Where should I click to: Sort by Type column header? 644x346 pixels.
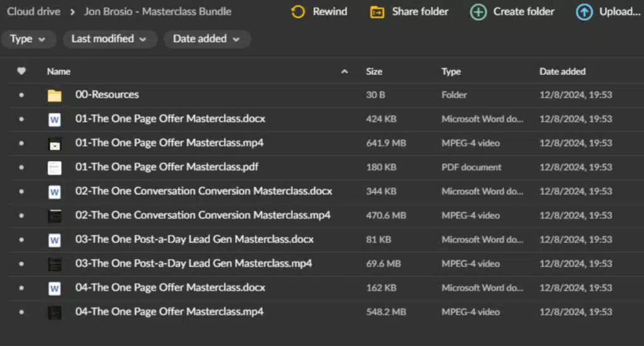pyautogui.click(x=451, y=72)
